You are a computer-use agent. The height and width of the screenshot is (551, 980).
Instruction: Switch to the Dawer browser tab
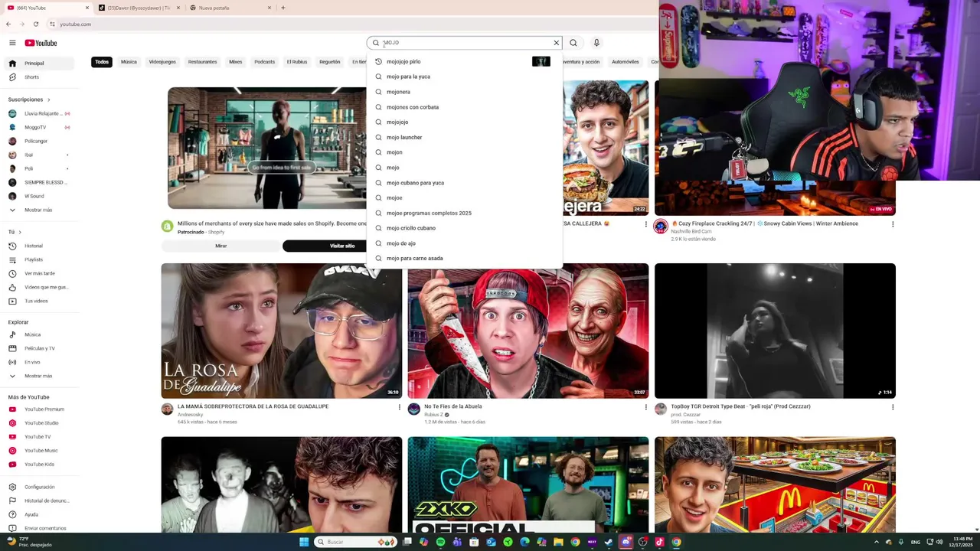pos(138,8)
